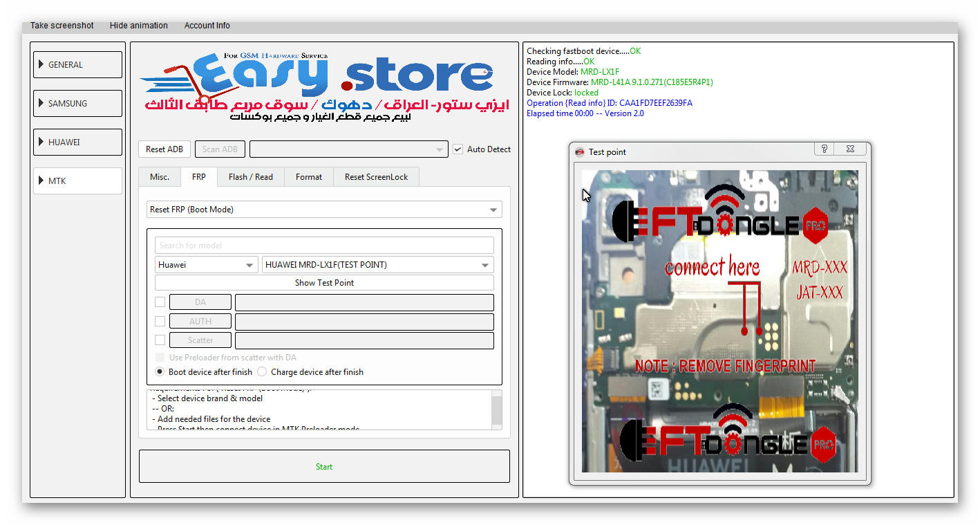Viewport: 980px width, 525px height.
Task: Click the 'Add needed files for the device' line
Action: click(211, 419)
